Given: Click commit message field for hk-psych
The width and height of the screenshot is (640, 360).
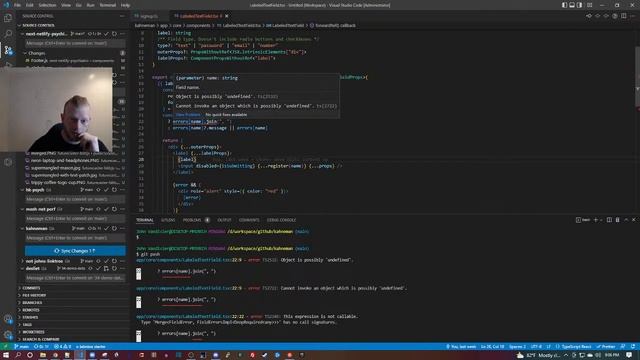Looking at the screenshot, I should click(75, 199).
